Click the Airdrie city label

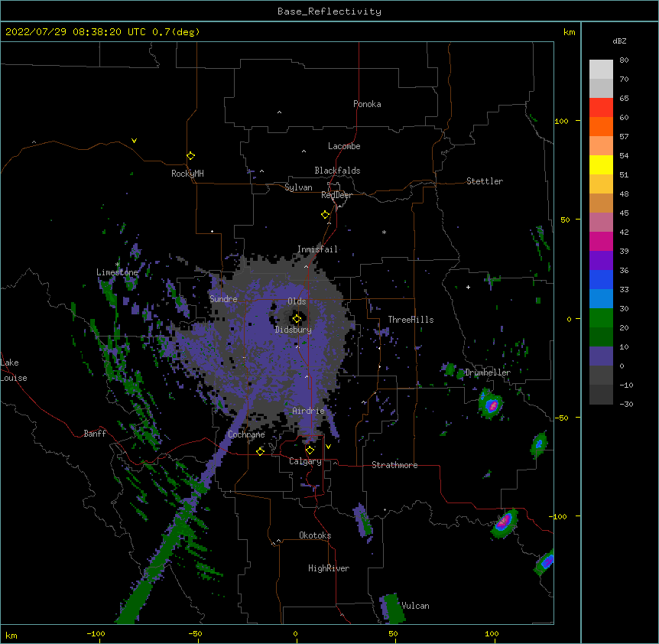[x=309, y=411]
